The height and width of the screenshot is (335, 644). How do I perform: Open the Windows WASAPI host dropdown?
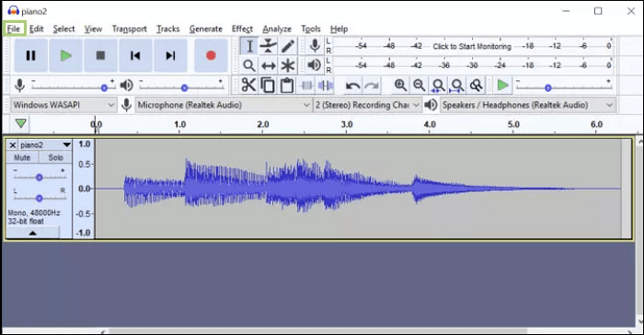(63, 105)
